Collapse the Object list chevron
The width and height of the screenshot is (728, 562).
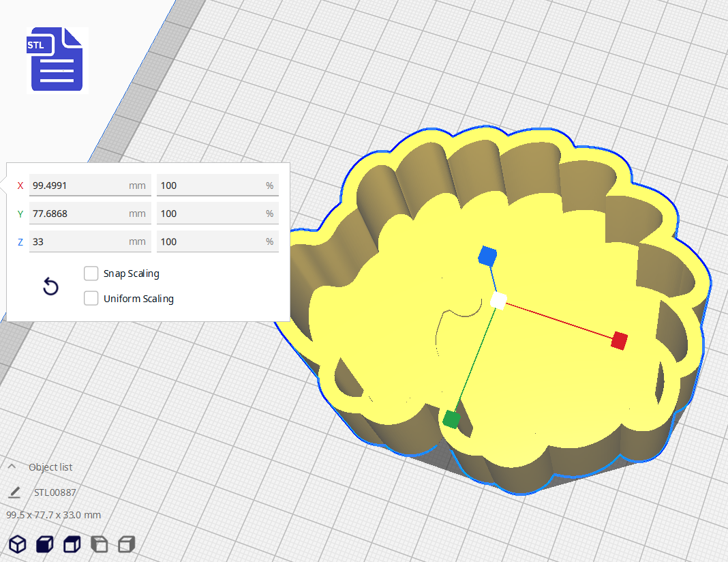(x=12, y=467)
